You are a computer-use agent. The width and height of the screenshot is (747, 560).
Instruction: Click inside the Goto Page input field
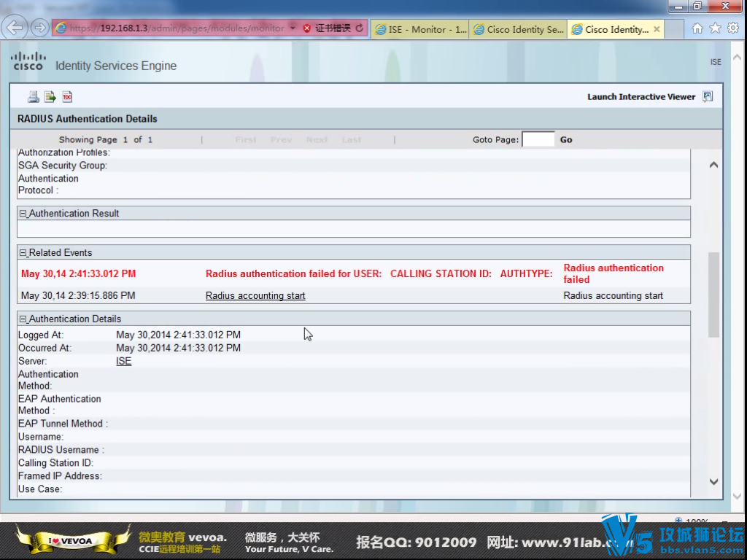click(x=538, y=139)
